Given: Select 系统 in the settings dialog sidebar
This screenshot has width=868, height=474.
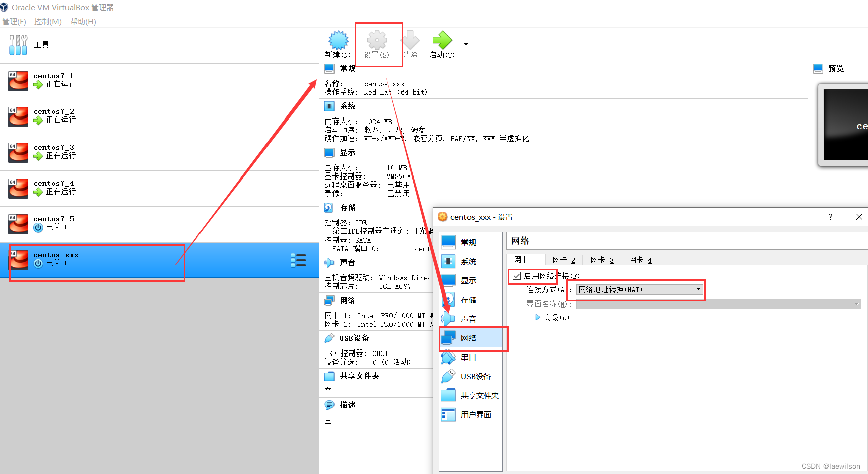Looking at the screenshot, I should (x=471, y=261).
